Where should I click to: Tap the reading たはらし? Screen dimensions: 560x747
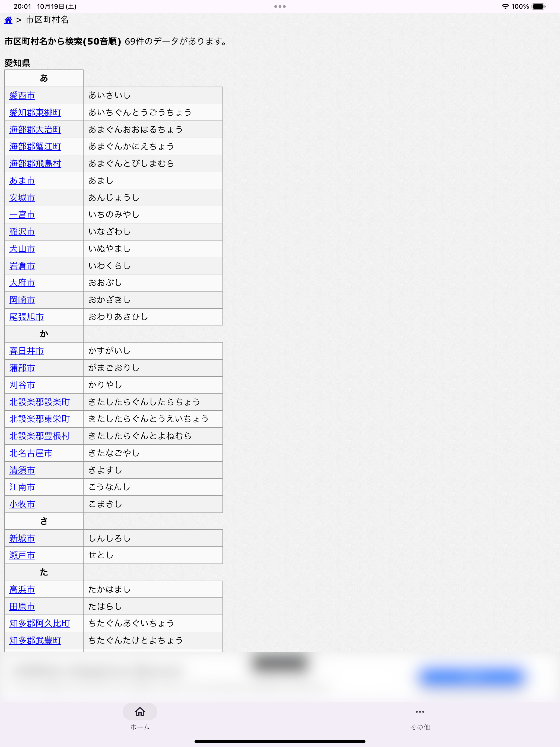105,606
